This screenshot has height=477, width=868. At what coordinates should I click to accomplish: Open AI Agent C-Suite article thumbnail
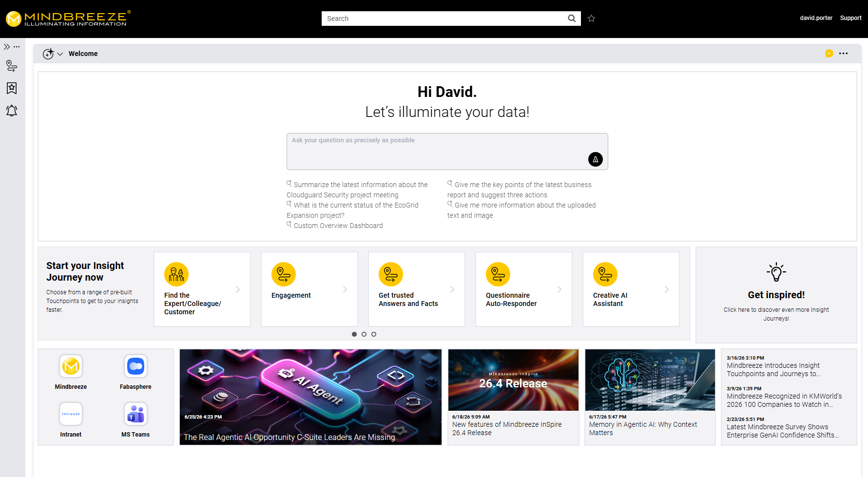[x=310, y=397]
